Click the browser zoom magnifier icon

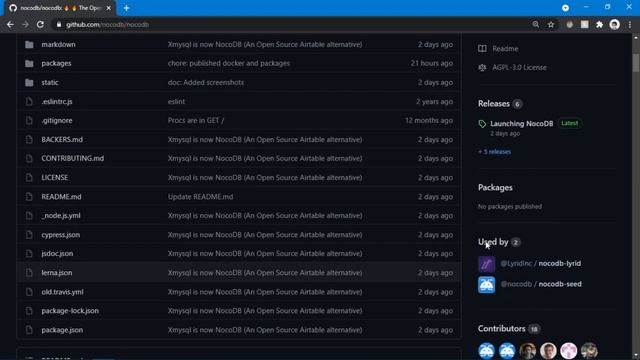[536, 24]
